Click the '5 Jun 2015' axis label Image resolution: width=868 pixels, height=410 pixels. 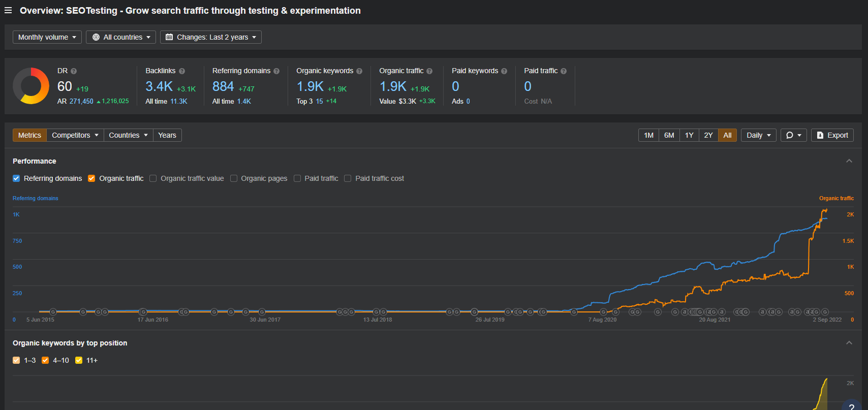(x=40, y=320)
